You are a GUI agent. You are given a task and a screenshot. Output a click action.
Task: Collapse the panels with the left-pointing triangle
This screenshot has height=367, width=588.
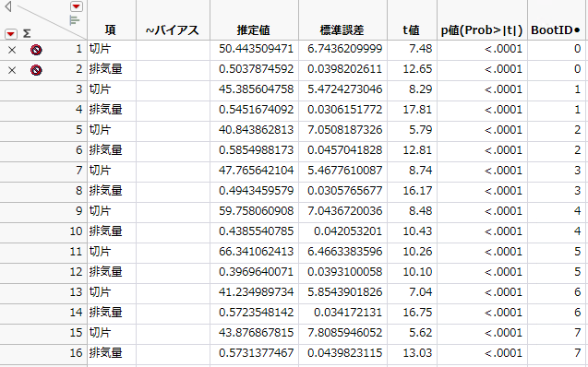point(8,6)
